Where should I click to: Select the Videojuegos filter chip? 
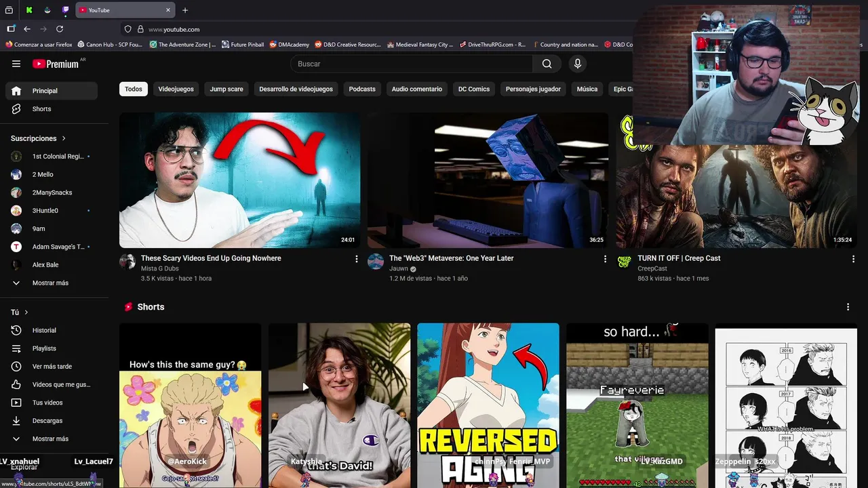[176, 89]
